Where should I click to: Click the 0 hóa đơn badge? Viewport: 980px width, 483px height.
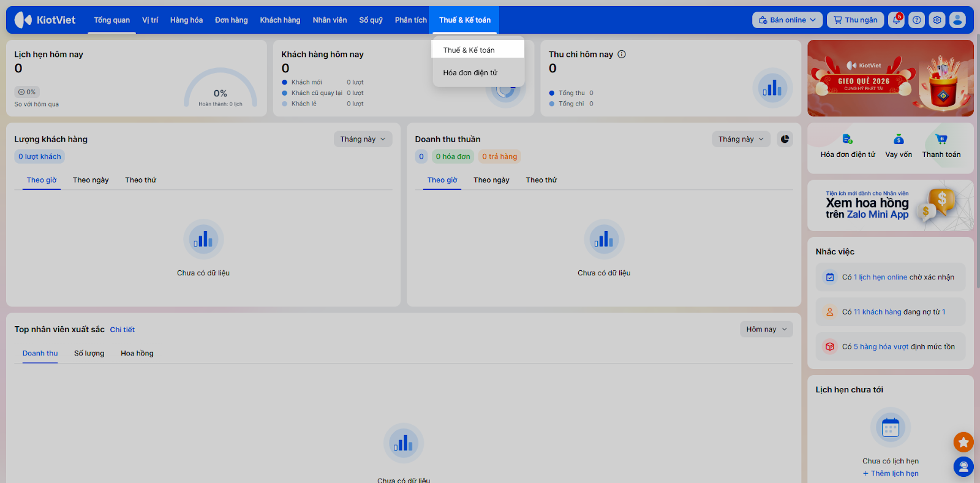453,156
